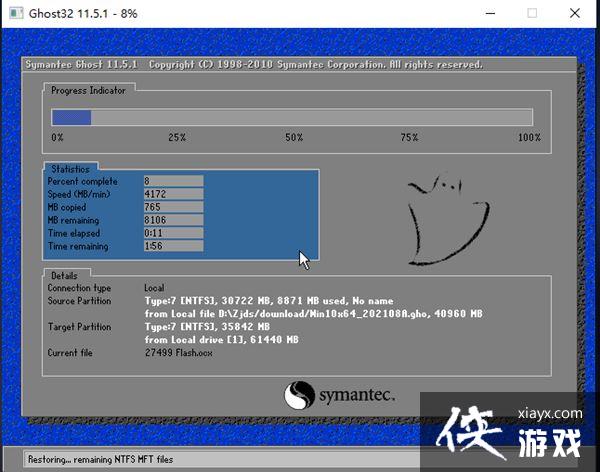Viewport: 600px width, 472px height.
Task: Click the MB copied value 765
Action: click(173, 207)
